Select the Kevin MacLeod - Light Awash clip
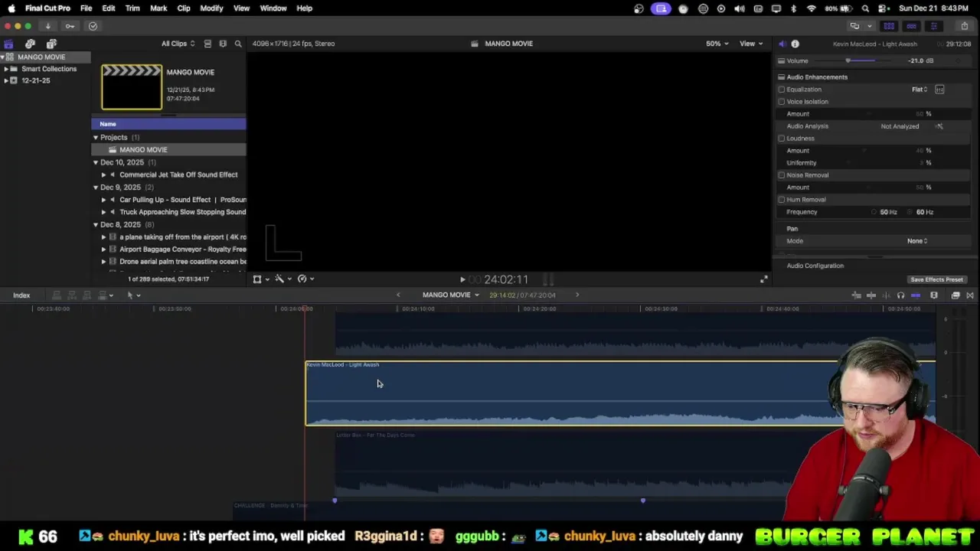The width and height of the screenshot is (980, 551). click(x=620, y=393)
